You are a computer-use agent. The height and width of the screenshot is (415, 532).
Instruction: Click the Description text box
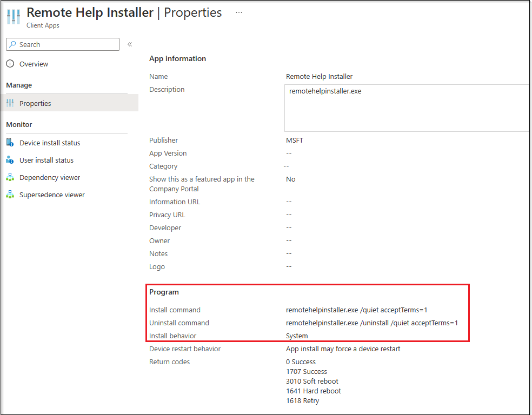(407, 108)
